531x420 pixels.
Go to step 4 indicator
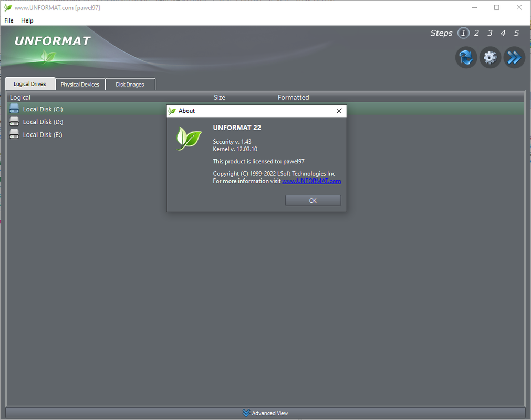[x=503, y=33]
